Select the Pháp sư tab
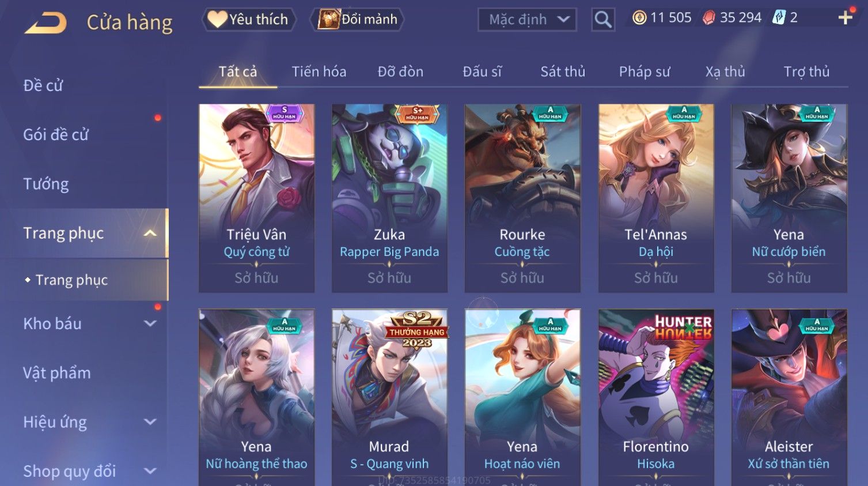The height and width of the screenshot is (486, 868). (x=645, y=71)
